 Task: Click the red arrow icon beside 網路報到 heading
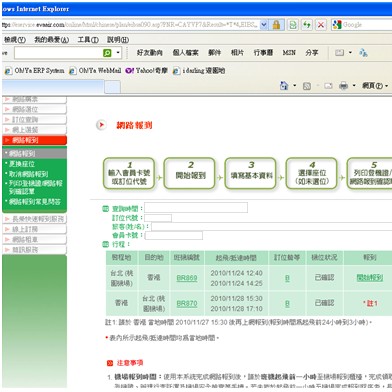click(101, 125)
